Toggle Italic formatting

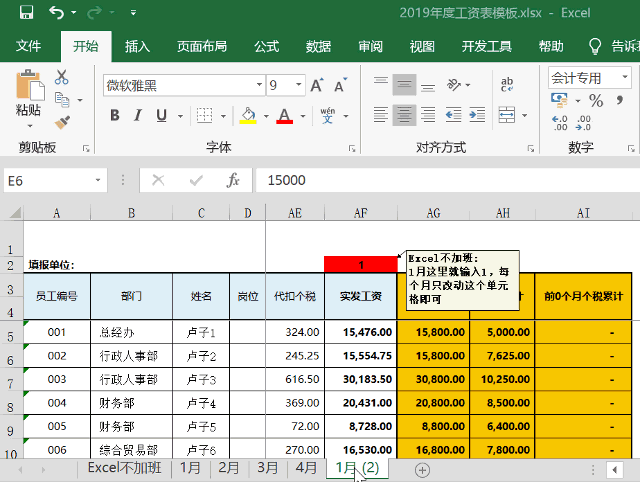(x=138, y=116)
